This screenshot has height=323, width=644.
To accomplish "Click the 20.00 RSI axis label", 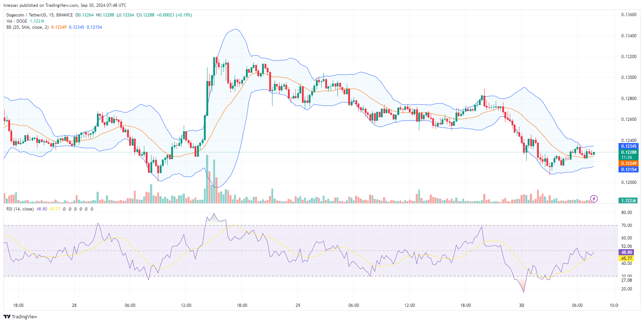I will pyautogui.click(x=627, y=289).
